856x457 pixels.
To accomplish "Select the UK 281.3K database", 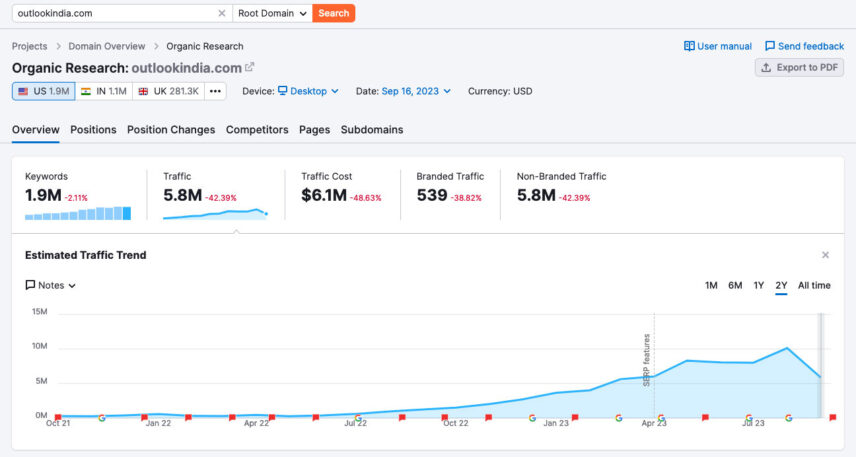I will point(169,91).
